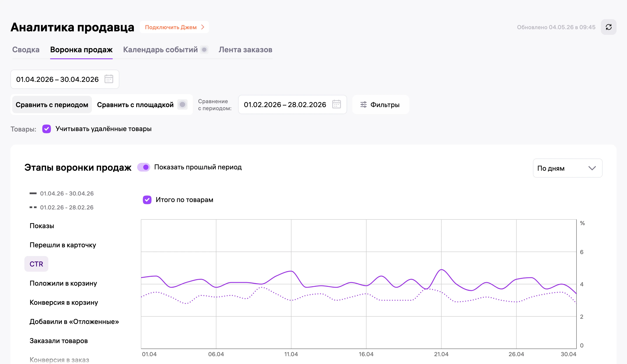Screen dimensions: 627x364
Task: Click legend entry 01.02.26 - 28.02.26
Action: pyautogui.click(x=62, y=207)
